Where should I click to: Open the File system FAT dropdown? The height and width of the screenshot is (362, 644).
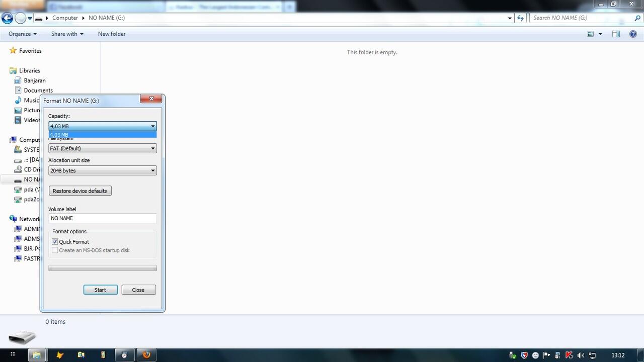[x=103, y=148]
